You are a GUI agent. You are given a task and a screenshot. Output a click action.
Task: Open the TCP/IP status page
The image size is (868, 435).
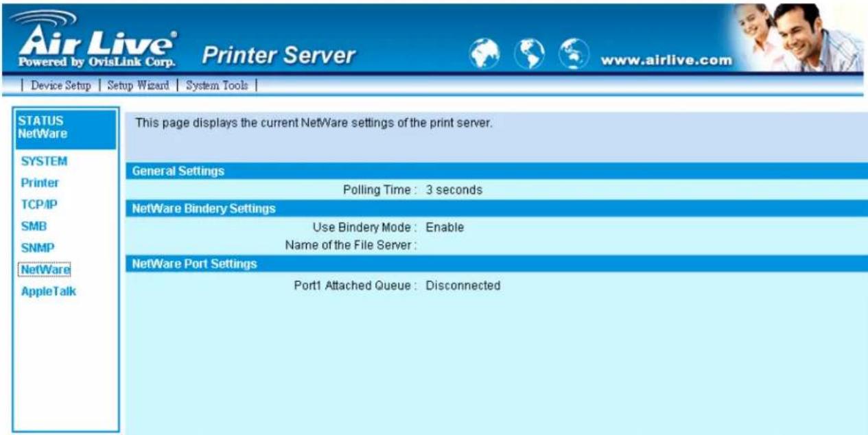[39, 204]
